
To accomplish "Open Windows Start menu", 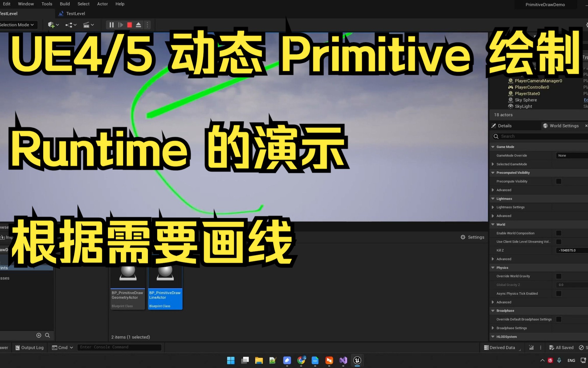I will (x=231, y=360).
